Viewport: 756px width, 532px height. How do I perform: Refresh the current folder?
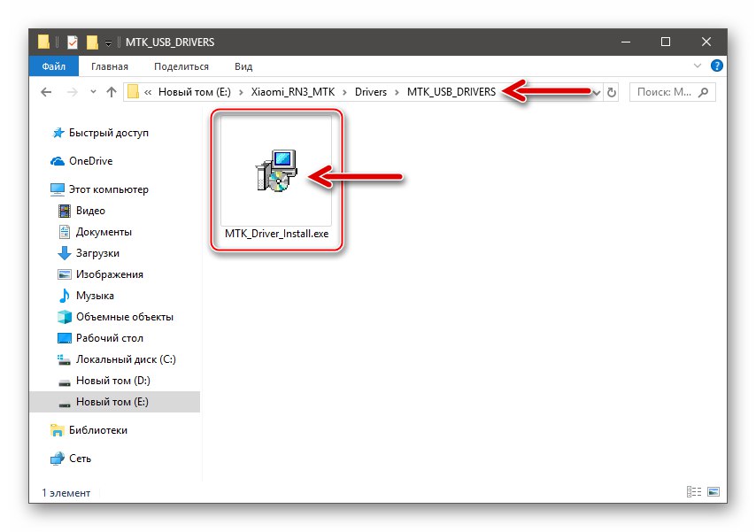612,92
